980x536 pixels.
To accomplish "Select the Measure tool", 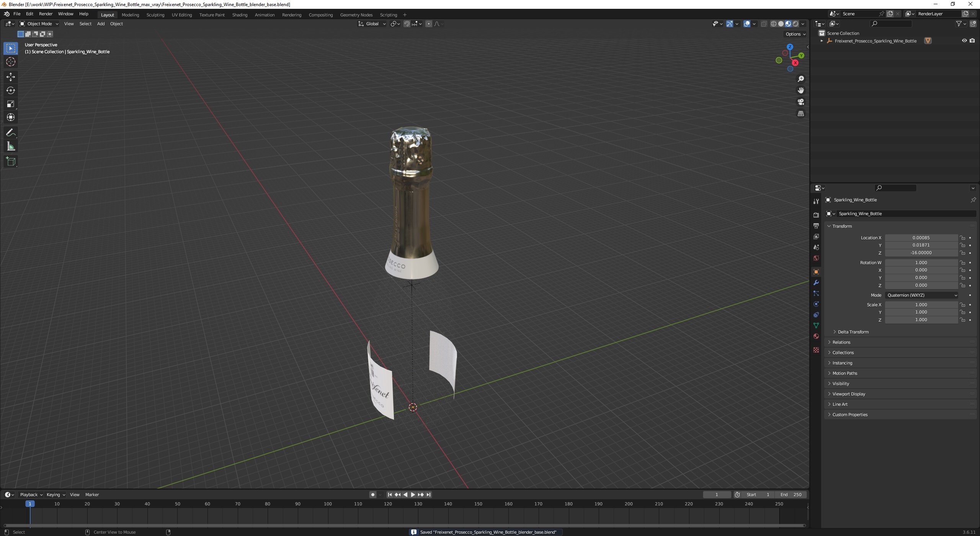I will (11, 146).
